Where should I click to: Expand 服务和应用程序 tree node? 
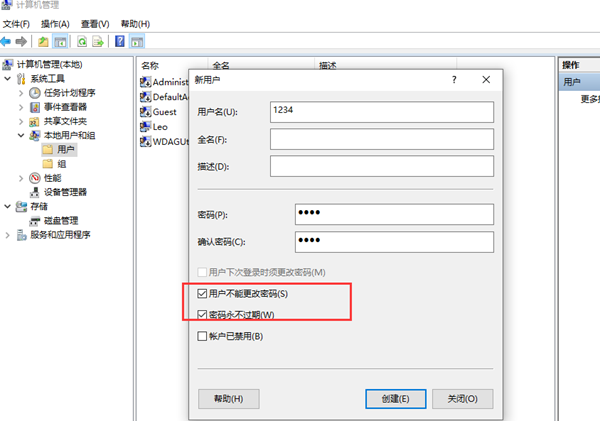8,235
